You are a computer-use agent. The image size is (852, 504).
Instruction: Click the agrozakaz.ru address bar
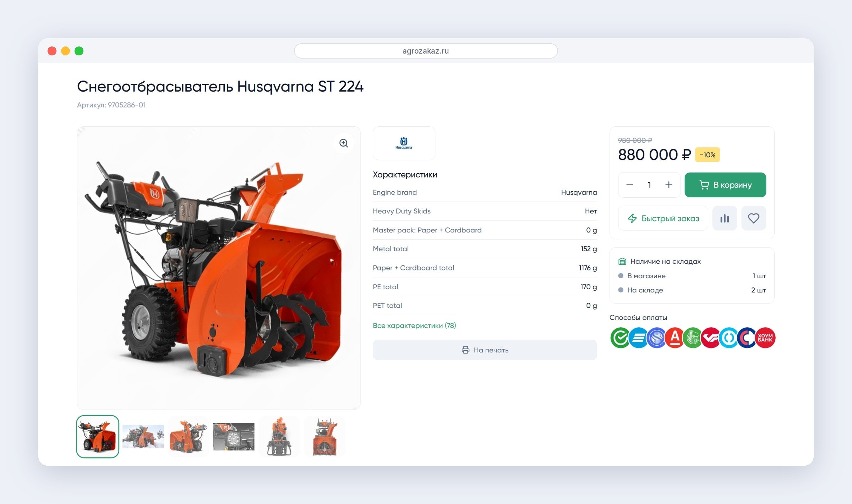(x=426, y=51)
